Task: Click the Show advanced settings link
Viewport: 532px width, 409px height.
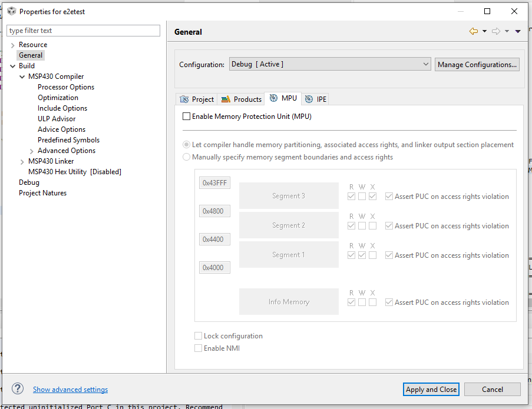Action: click(70, 390)
